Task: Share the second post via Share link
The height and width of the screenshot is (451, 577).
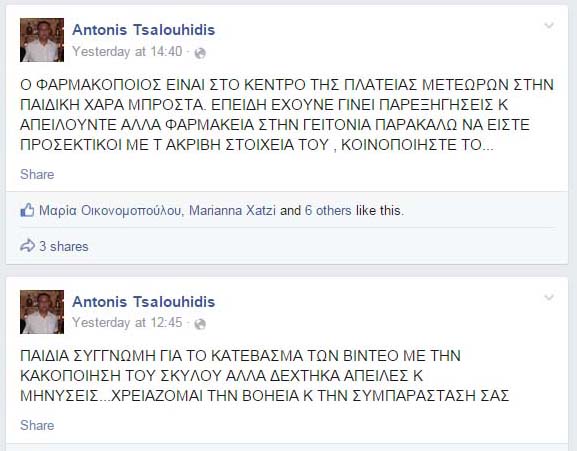Action: [x=37, y=425]
